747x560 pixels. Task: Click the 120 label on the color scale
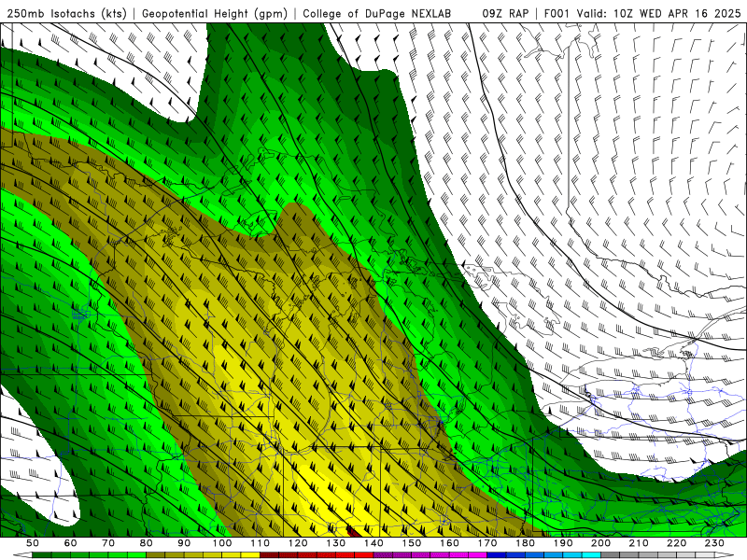click(298, 543)
